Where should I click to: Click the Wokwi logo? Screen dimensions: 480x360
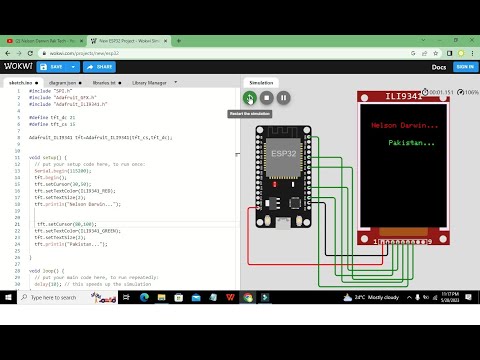[x=18, y=66]
